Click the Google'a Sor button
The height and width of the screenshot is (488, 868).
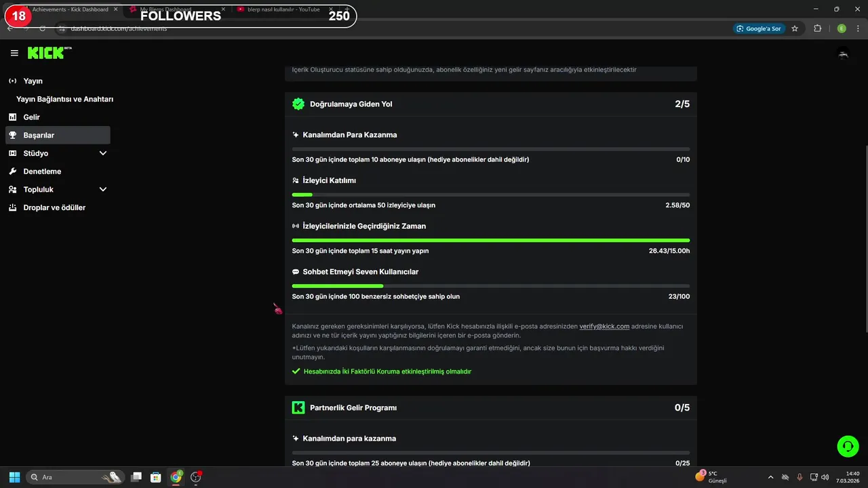[x=758, y=28]
